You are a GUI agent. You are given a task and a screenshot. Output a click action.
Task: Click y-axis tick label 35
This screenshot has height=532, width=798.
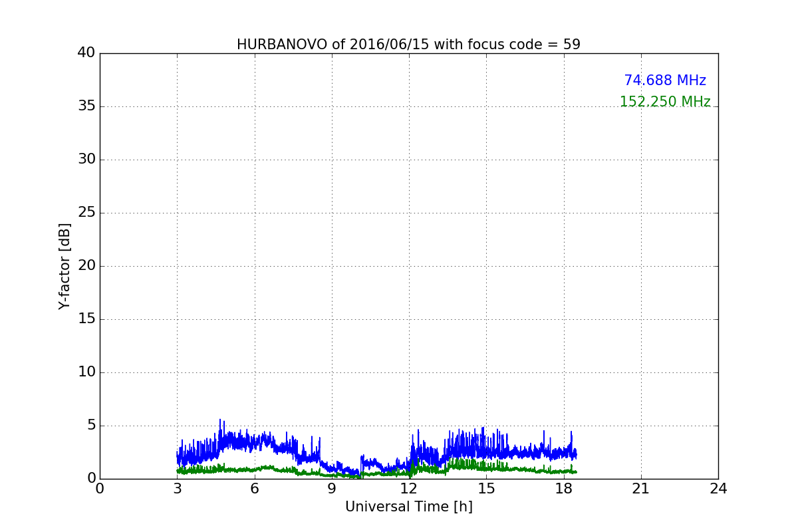coord(86,106)
